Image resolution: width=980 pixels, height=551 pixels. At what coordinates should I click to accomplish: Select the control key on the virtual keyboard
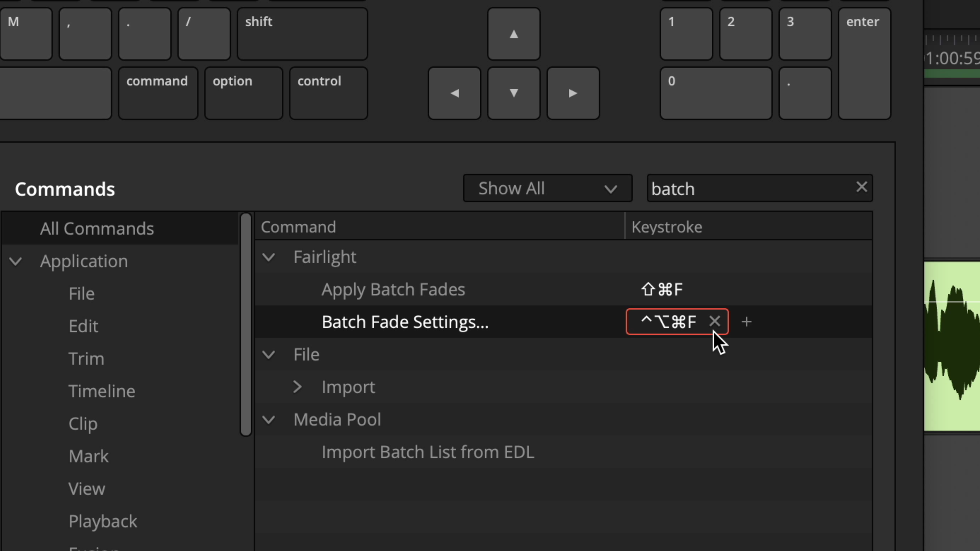point(328,93)
